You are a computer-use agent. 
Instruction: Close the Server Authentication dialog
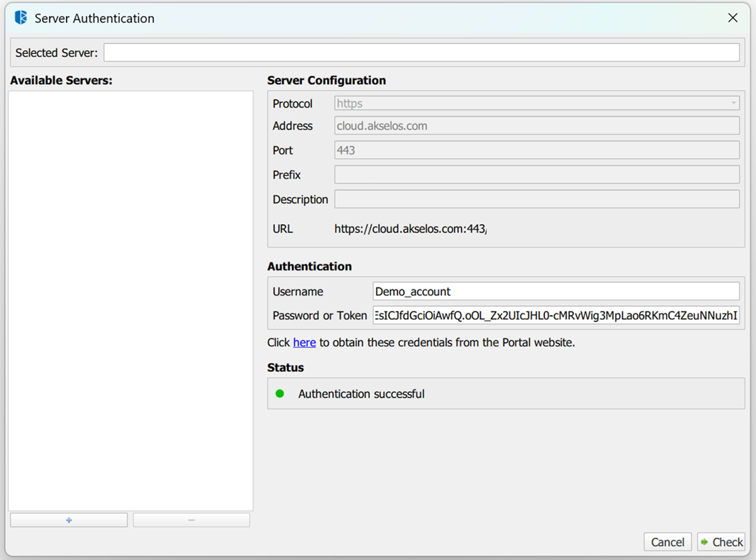click(x=732, y=18)
